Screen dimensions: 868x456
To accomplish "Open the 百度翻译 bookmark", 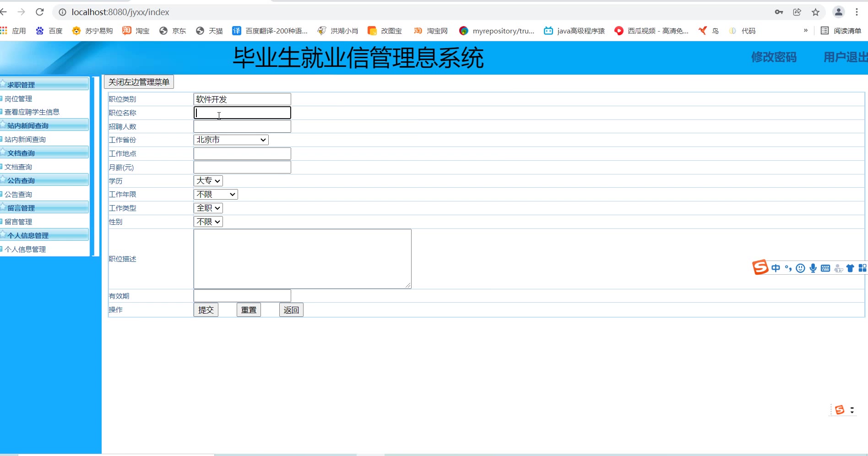I will point(270,31).
